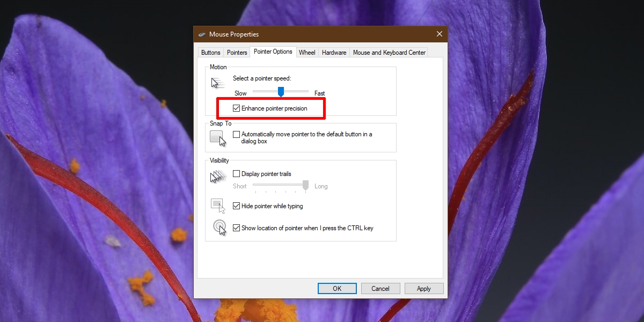Screen dimensions: 644x322
Task: Click the "Motion" group label
Action: click(218, 67)
